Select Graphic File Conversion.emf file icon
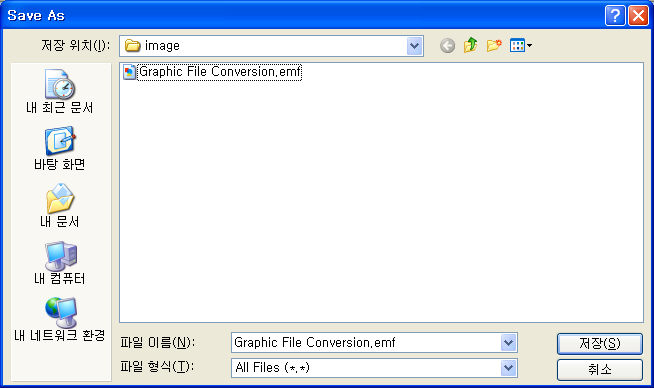This screenshot has height=388, width=654. pos(129,72)
